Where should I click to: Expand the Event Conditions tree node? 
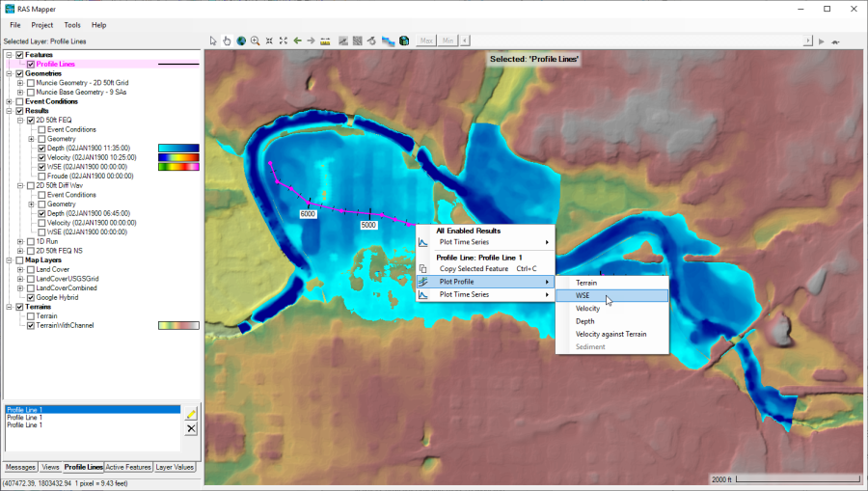click(9, 101)
